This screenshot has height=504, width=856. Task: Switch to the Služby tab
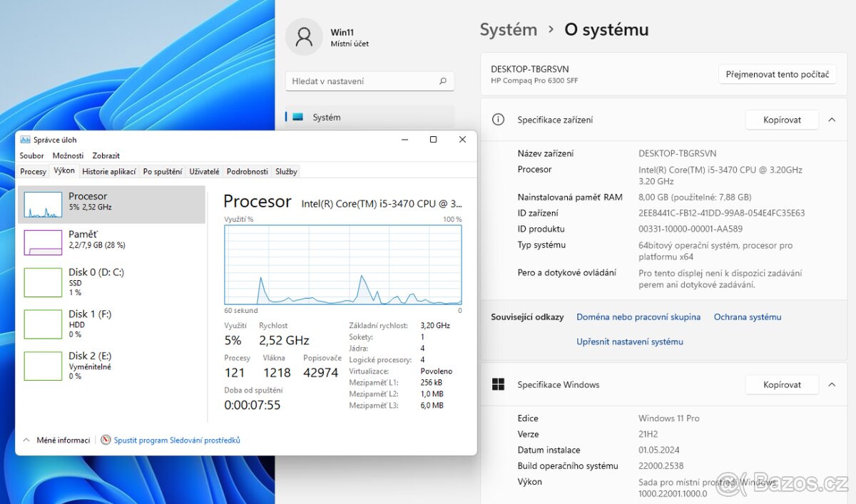[x=286, y=172]
